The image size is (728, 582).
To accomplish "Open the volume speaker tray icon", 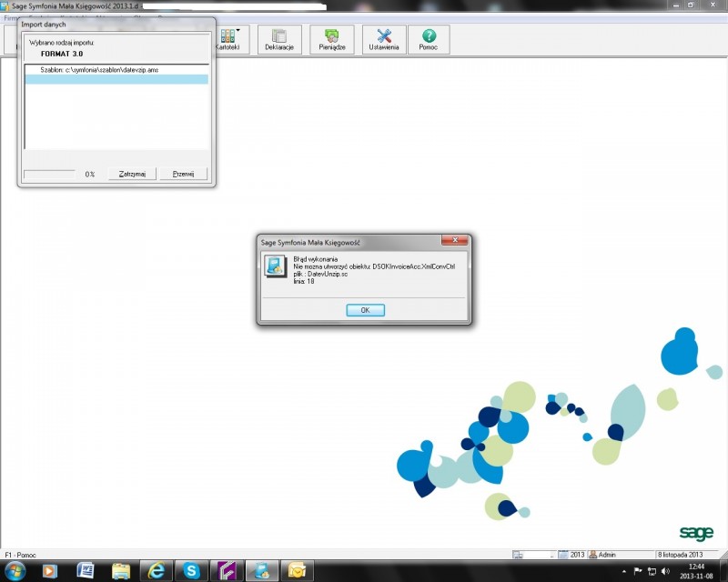I will [x=665, y=571].
